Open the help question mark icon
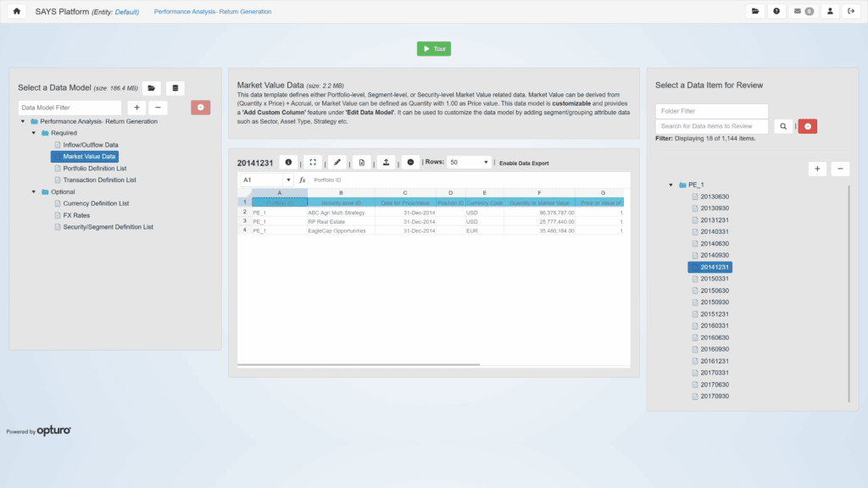This screenshot has height=488, width=868. 776,12
